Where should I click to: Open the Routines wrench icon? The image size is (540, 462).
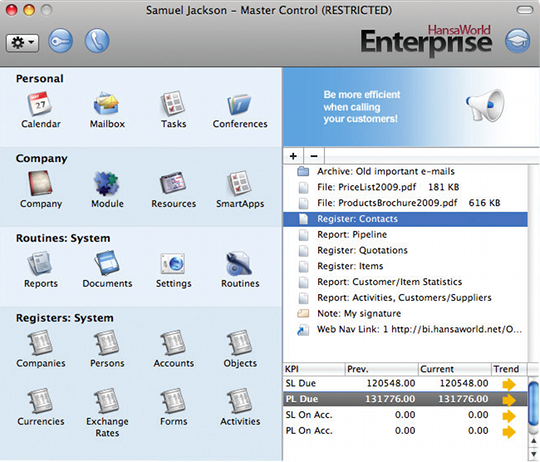[x=239, y=264]
